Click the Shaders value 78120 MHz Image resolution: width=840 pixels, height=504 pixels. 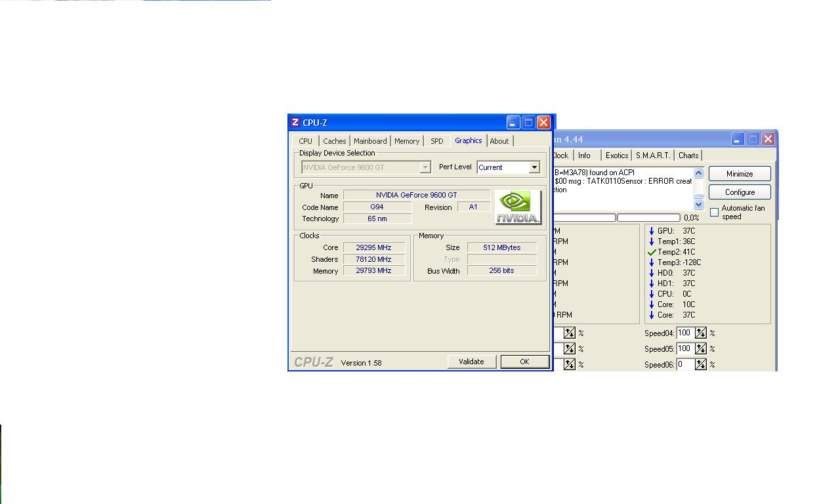pyautogui.click(x=374, y=259)
